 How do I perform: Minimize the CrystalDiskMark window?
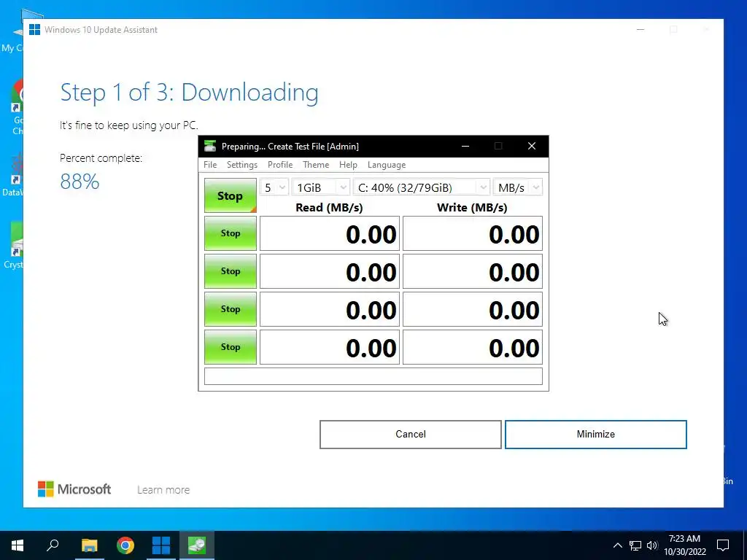(x=465, y=146)
